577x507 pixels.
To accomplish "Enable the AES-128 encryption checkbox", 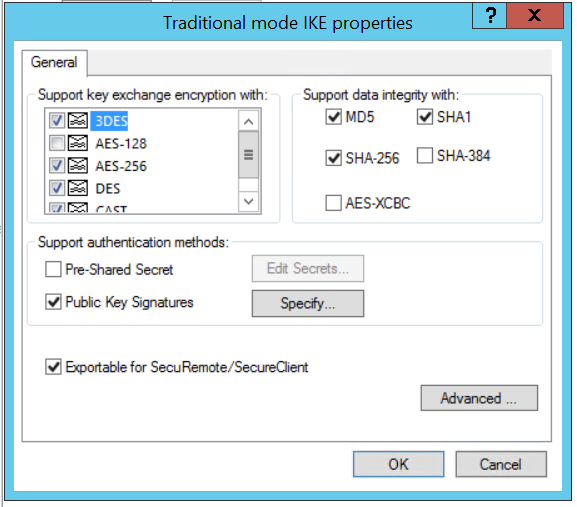I will click(x=57, y=143).
